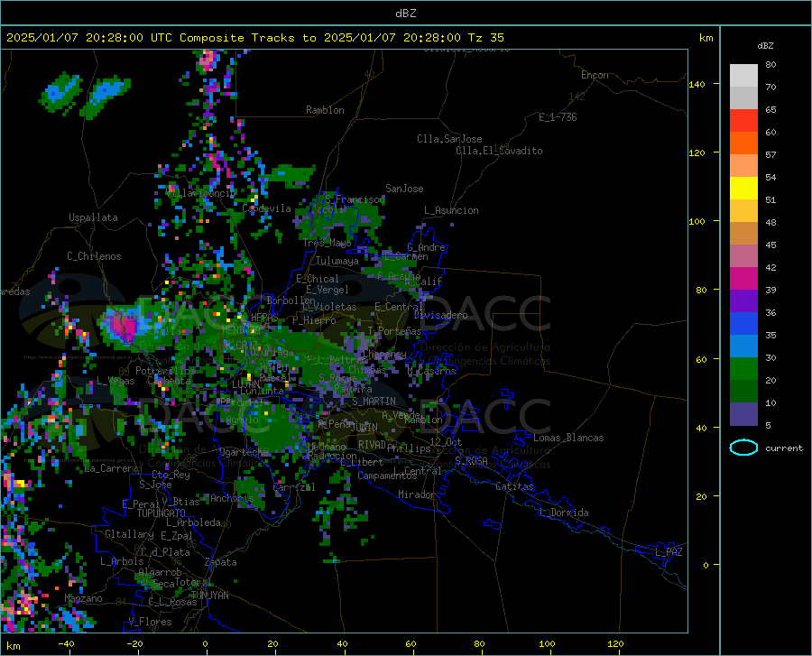This screenshot has width=812, height=656.
Task: Click the Lomas_Blancas label
Action: coord(568,438)
